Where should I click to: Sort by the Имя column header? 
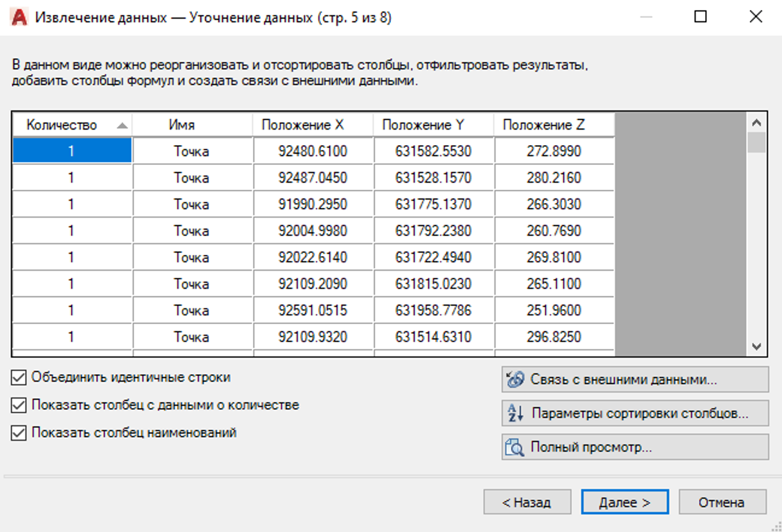click(x=182, y=125)
